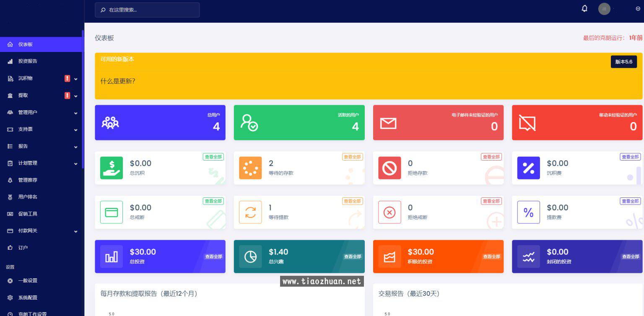Open 一般设置 under settings section
The image size is (644, 316).
(x=28, y=281)
